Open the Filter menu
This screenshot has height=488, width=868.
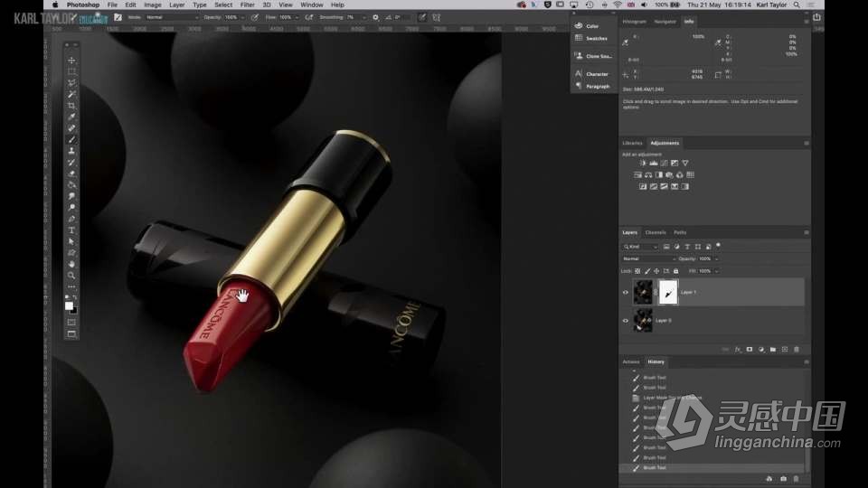[x=248, y=5]
